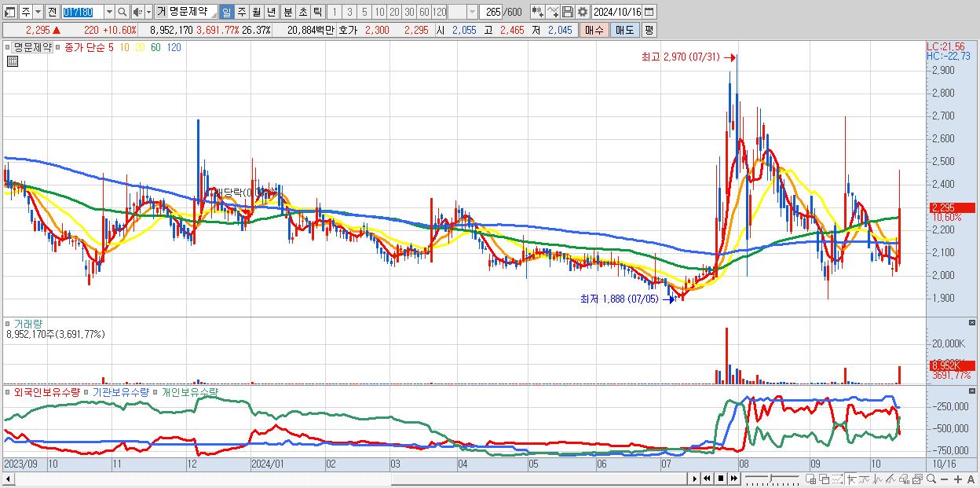Image resolution: width=980 pixels, height=488 pixels.
Task: Click the chart zoom slider handle
Action: (x=770, y=478)
